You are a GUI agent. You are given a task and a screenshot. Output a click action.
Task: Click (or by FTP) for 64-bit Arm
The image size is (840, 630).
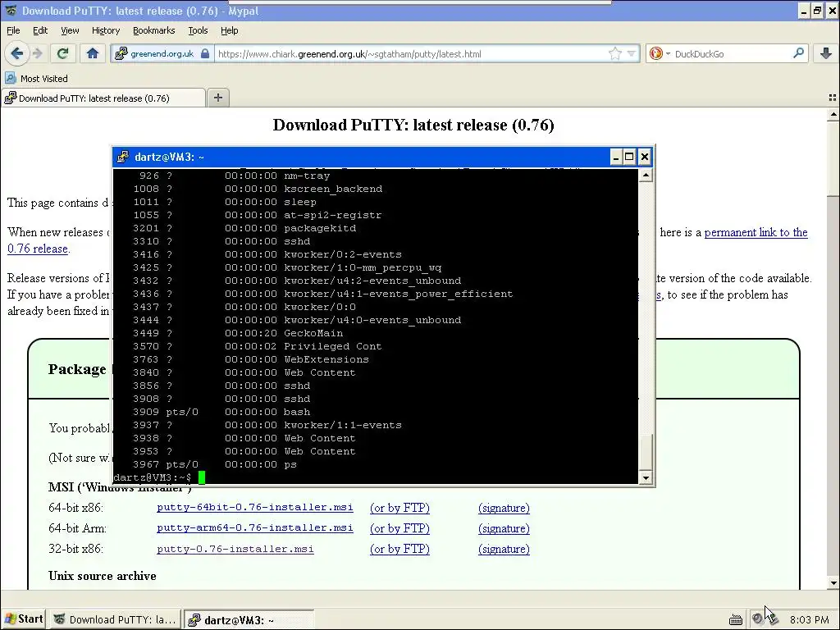pyautogui.click(x=399, y=528)
